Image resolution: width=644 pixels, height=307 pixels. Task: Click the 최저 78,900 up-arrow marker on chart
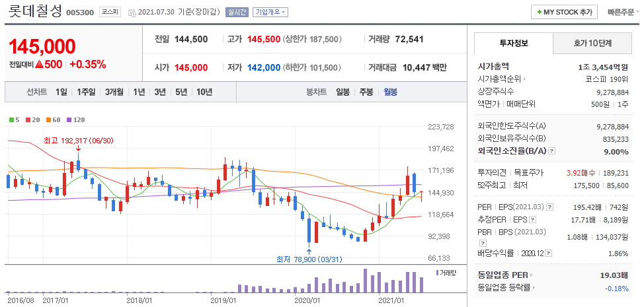coord(309,251)
